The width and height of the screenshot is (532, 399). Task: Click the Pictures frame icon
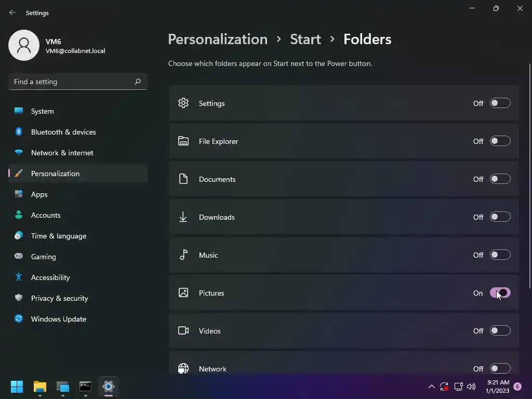point(183,293)
